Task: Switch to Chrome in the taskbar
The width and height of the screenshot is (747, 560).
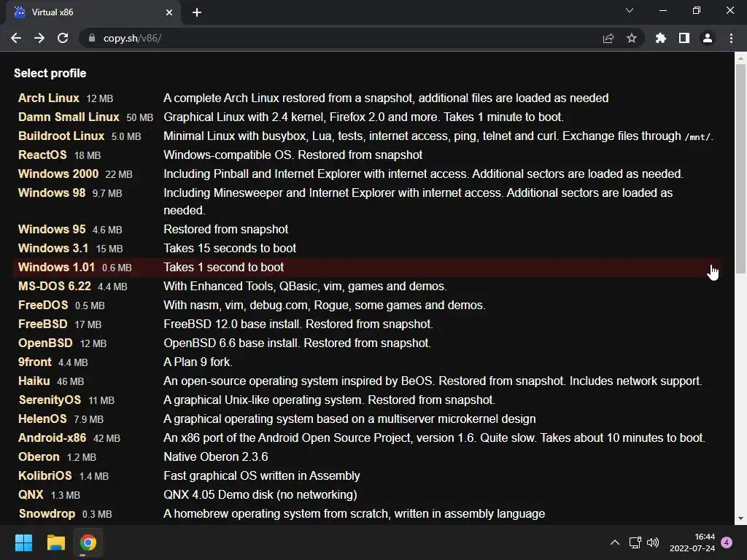Action: tap(88, 542)
